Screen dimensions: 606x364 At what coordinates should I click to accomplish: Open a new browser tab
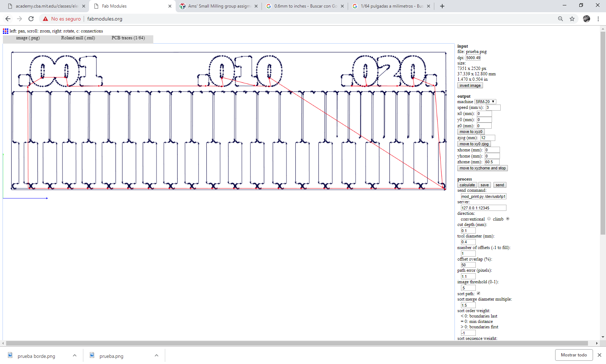point(442,6)
